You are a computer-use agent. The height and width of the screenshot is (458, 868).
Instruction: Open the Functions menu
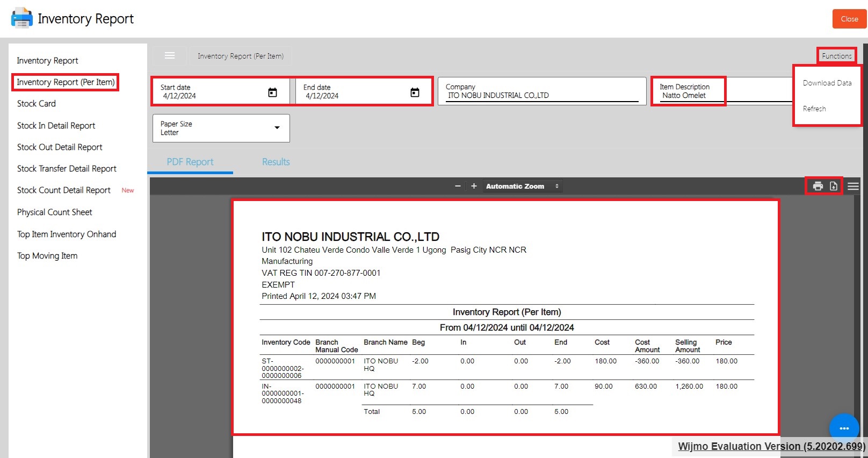(836, 56)
